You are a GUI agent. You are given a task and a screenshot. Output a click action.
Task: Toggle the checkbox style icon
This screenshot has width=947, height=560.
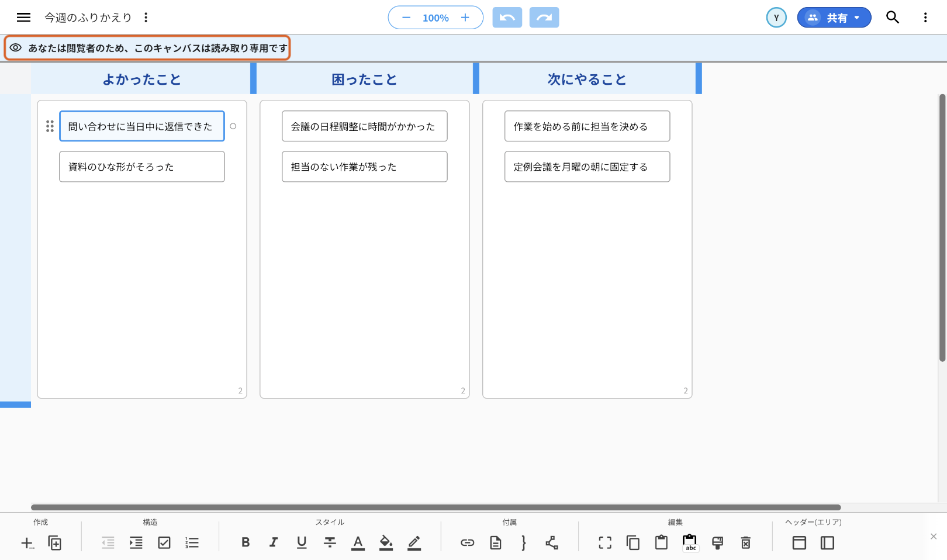[164, 543]
